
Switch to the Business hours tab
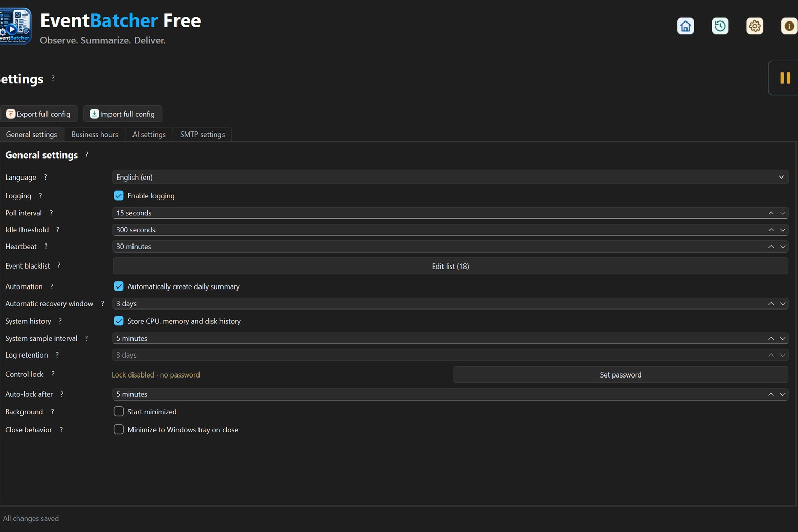95,134
